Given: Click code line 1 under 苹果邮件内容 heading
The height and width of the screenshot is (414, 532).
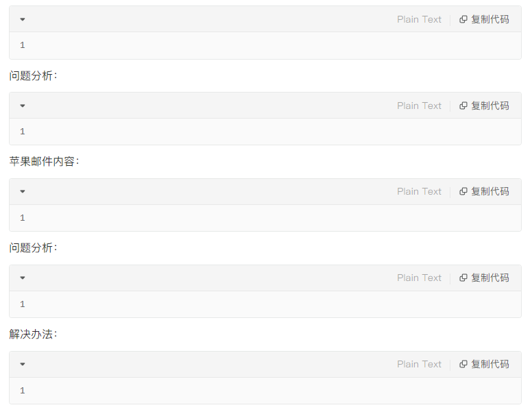Looking at the screenshot, I should click(23, 217).
